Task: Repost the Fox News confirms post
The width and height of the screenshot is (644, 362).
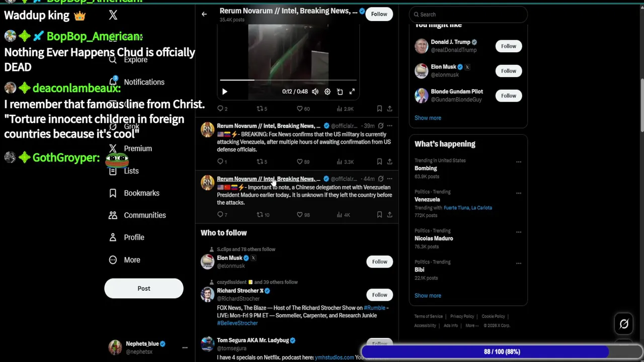Action: (262, 161)
